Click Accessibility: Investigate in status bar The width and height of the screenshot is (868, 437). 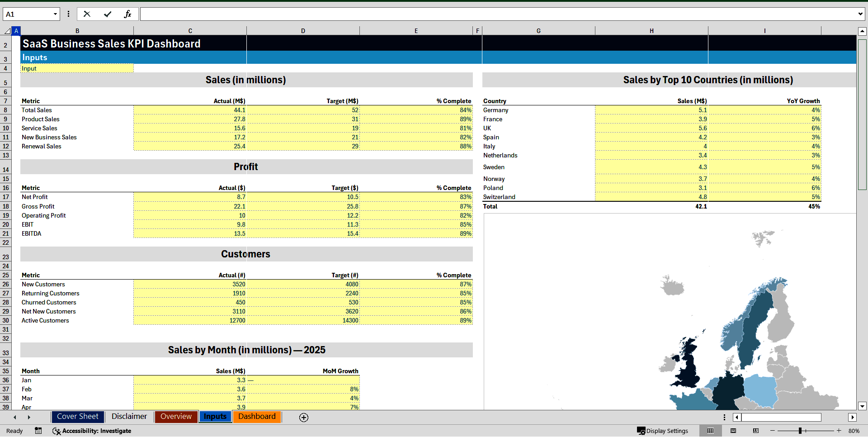tap(96, 431)
